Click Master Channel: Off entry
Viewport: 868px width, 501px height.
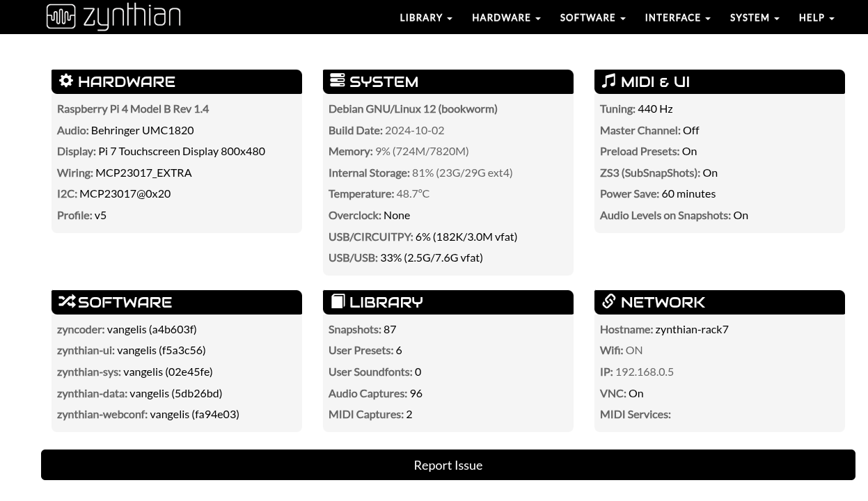pos(649,130)
